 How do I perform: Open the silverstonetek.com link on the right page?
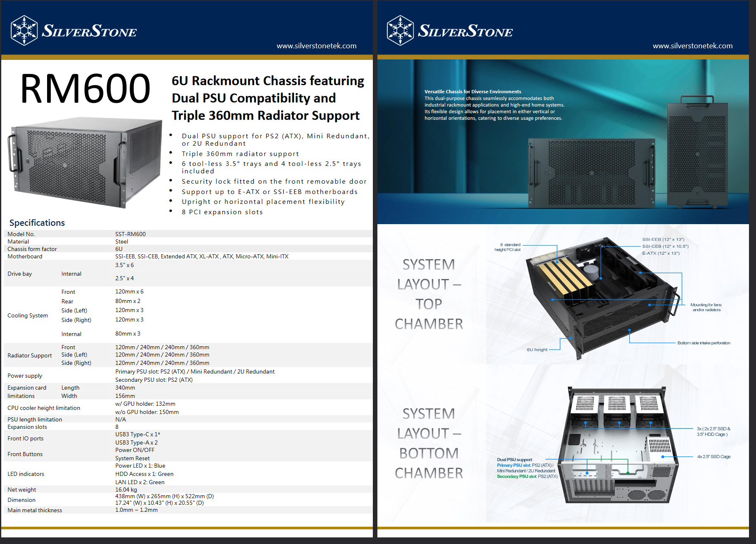coord(692,46)
